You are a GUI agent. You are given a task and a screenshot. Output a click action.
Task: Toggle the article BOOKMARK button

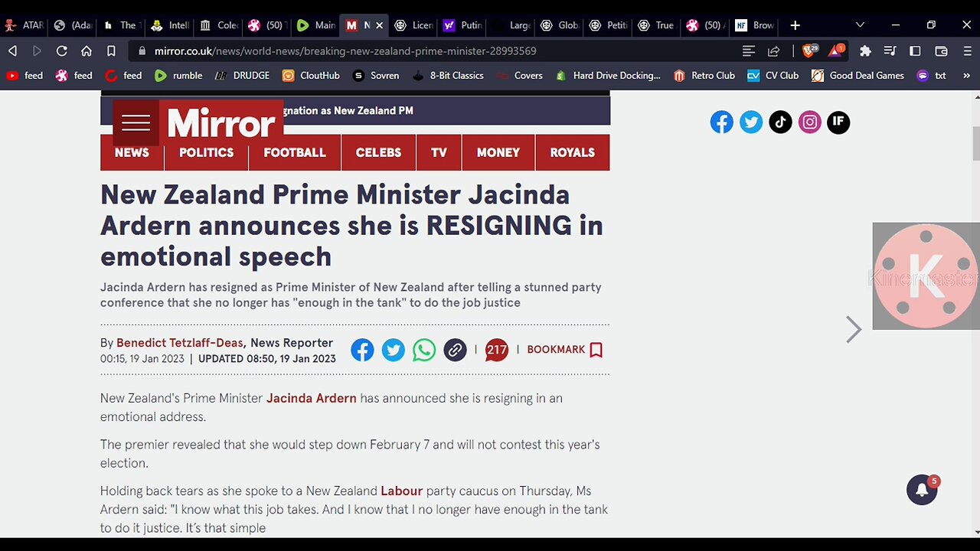point(565,350)
